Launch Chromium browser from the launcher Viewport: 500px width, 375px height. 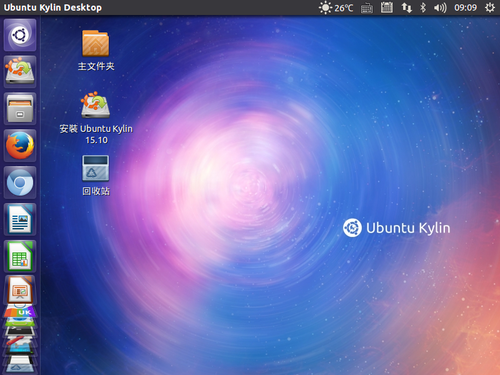[20, 183]
